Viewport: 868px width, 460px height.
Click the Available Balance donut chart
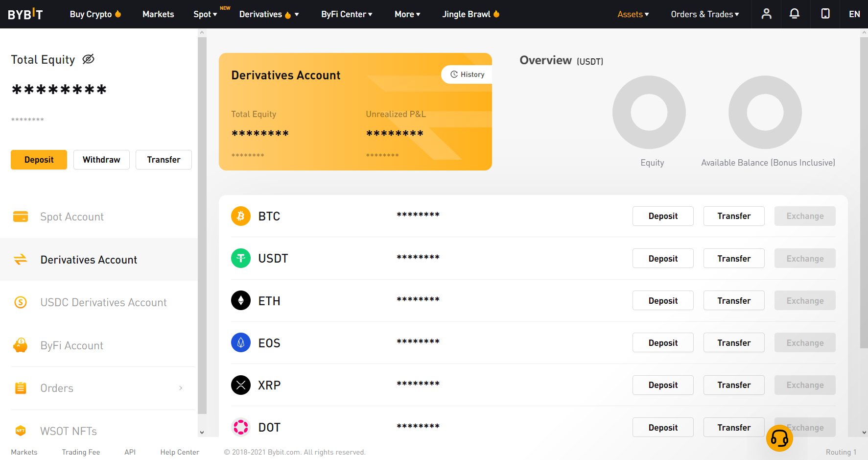[765, 112]
